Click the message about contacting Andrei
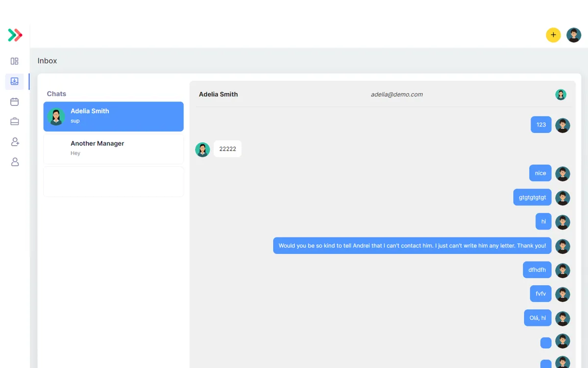 click(x=412, y=245)
